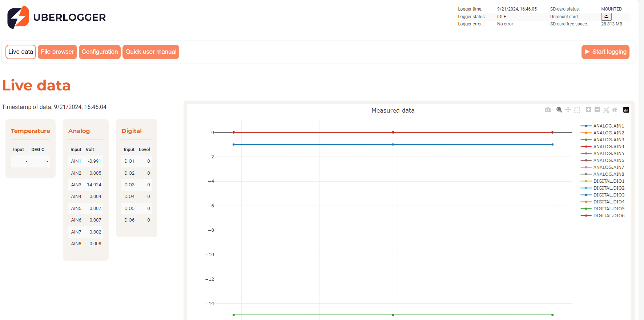
Task: Click the 28.813 MB free space value
Action: pos(612,24)
